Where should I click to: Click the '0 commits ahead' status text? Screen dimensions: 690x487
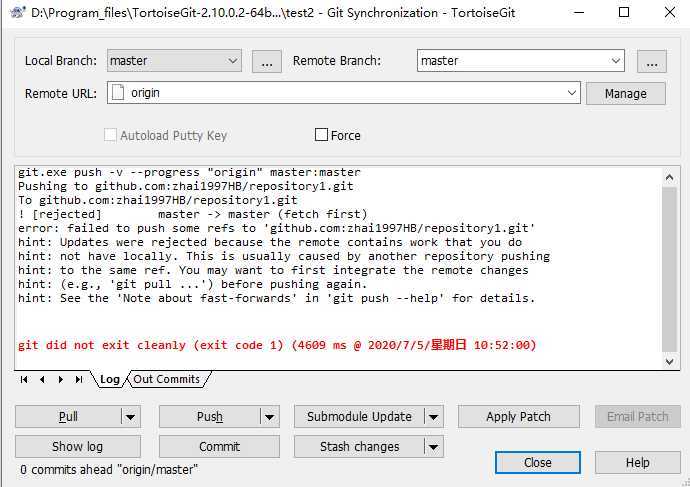pos(109,470)
